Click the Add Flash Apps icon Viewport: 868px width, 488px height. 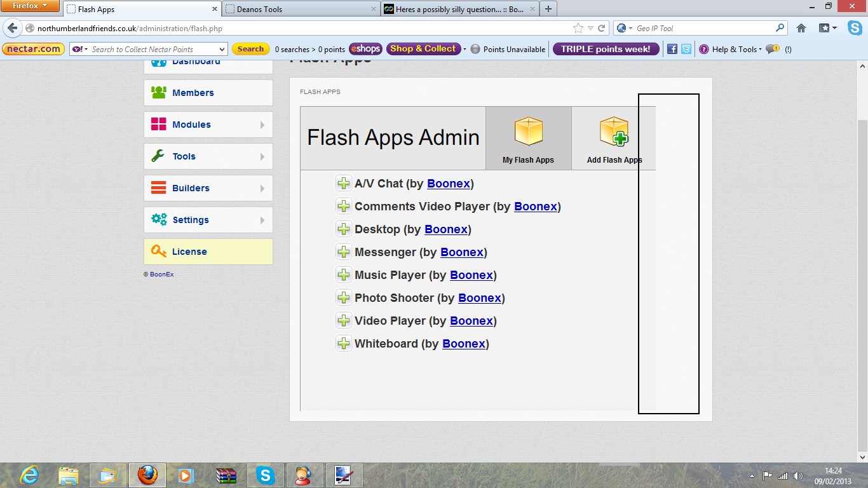[x=614, y=132]
